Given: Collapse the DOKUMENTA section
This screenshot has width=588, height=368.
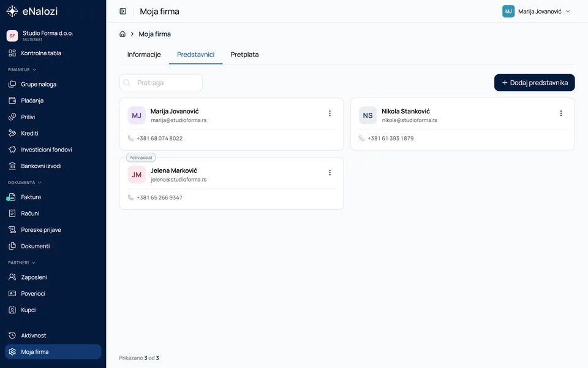Looking at the screenshot, I should [24, 183].
